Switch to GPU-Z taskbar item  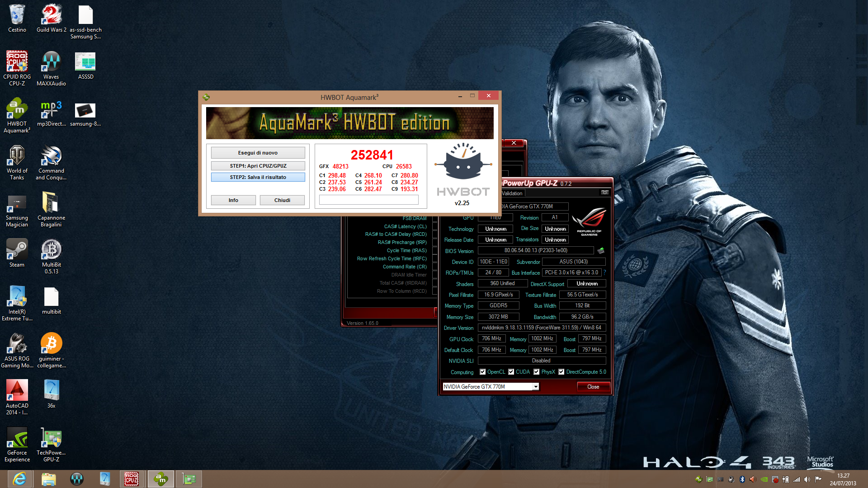coord(189,479)
